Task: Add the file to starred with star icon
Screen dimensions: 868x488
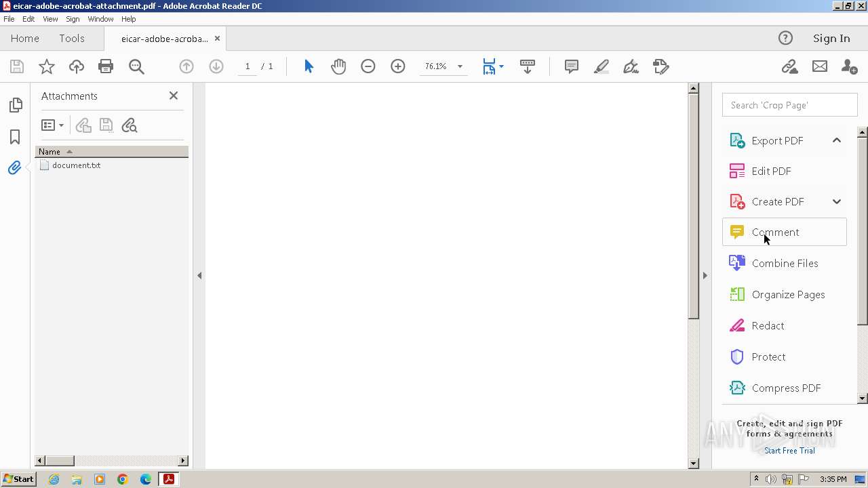Action: pyautogui.click(x=47, y=66)
